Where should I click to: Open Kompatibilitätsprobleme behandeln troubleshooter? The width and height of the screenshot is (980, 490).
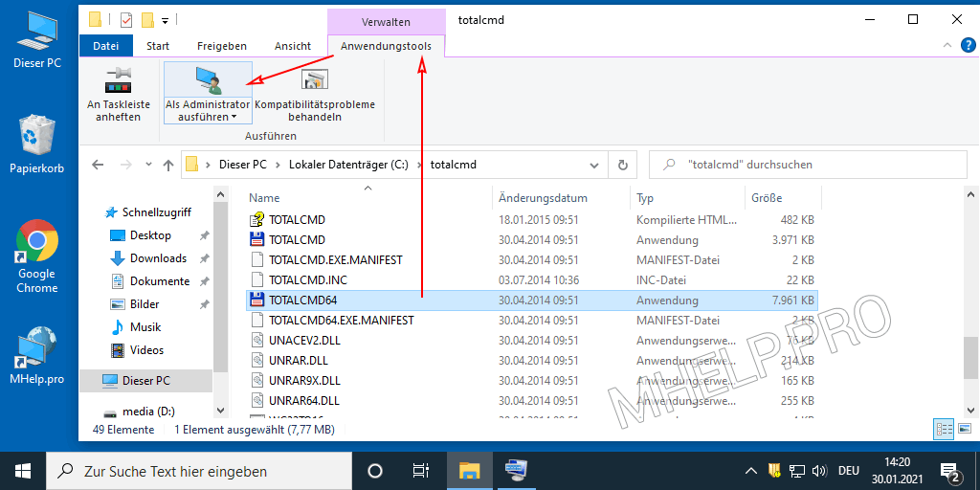pos(314,94)
